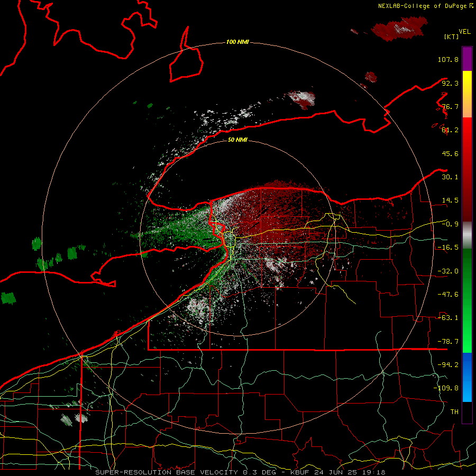Click the 107.8 velocity scale value

tap(448, 59)
